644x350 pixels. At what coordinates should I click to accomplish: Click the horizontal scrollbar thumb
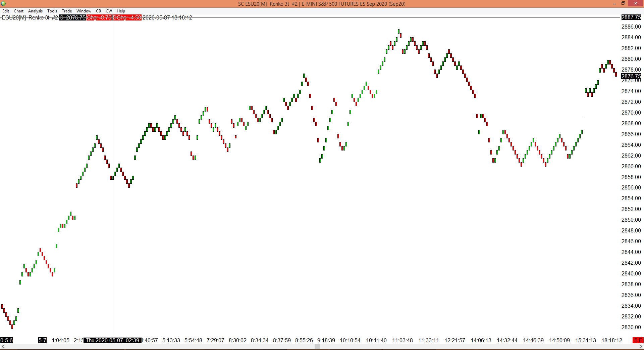[317, 347]
